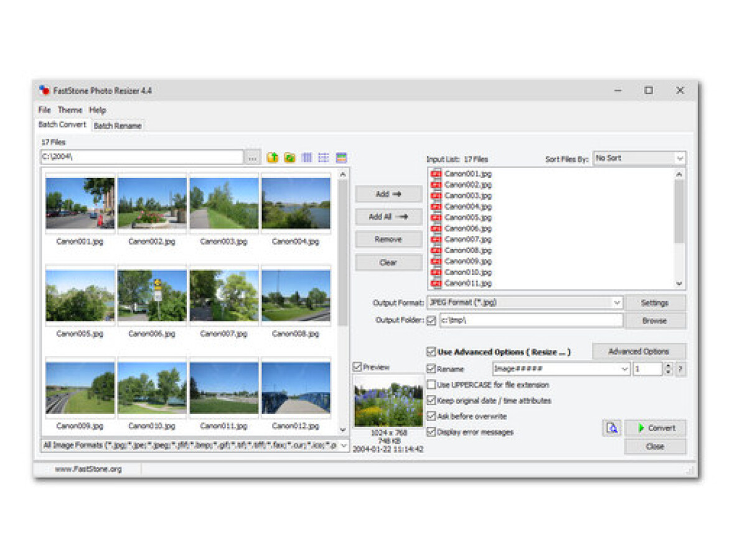Switch to the Batch Rename tab
Screen dimensions: 747x560
tap(118, 126)
